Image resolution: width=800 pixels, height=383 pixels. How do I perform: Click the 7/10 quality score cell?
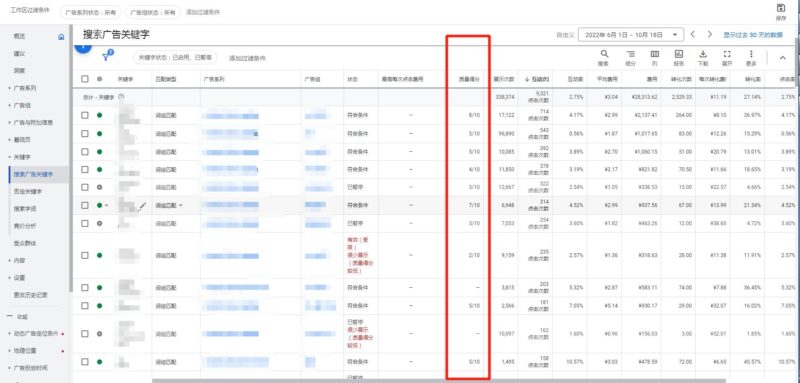(474, 206)
